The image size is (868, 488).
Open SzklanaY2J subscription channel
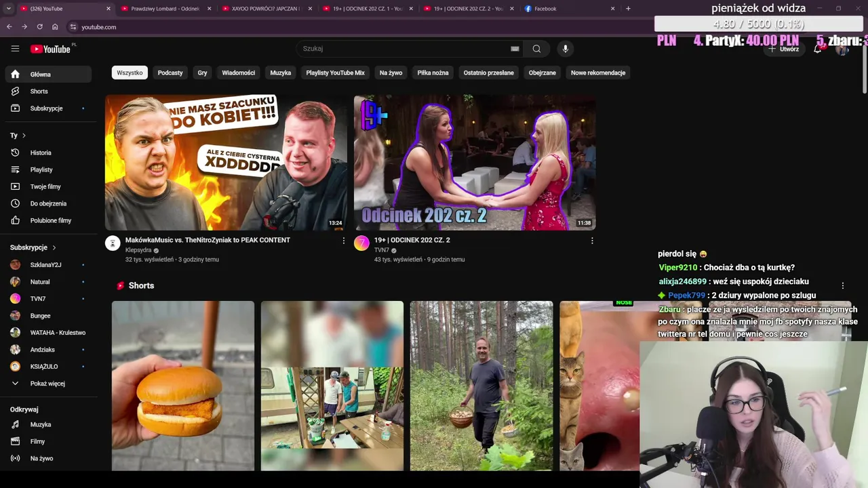point(48,265)
